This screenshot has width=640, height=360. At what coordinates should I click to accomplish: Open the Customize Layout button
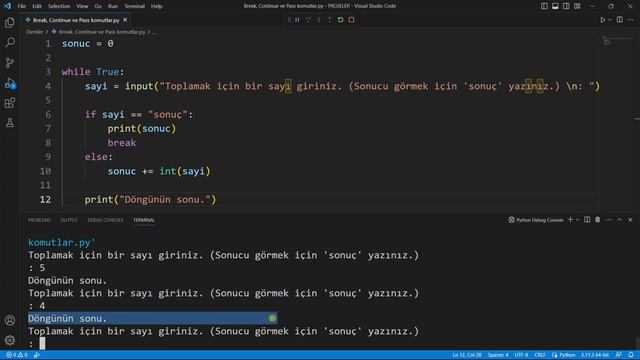577,6
